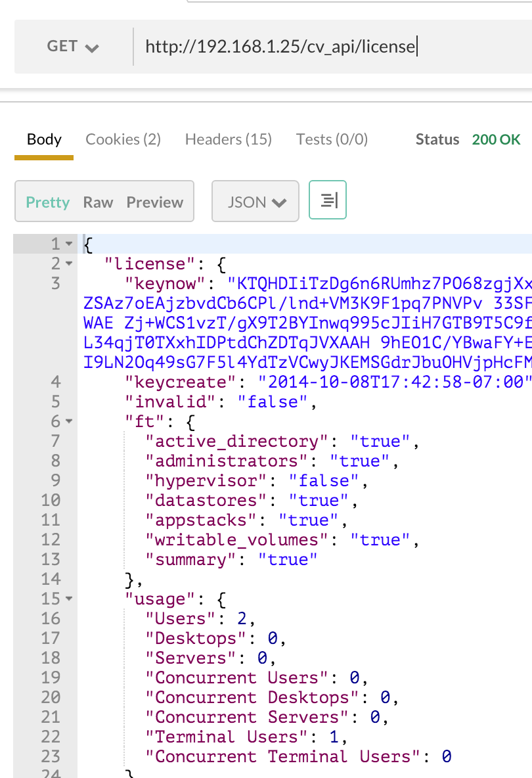The height and width of the screenshot is (778, 532).
Task: Select the Preview view mode
Action: 155,202
